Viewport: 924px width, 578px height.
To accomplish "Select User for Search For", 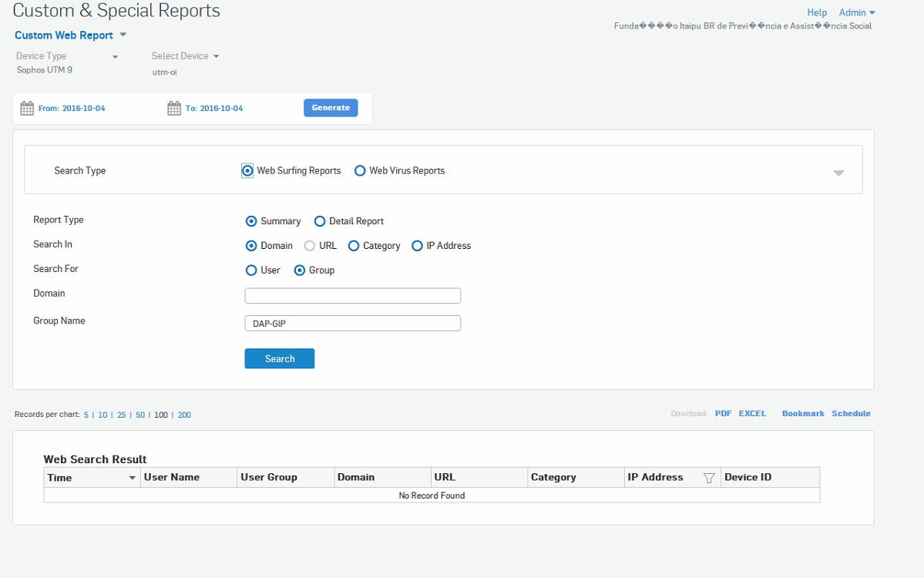I will click(251, 270).
